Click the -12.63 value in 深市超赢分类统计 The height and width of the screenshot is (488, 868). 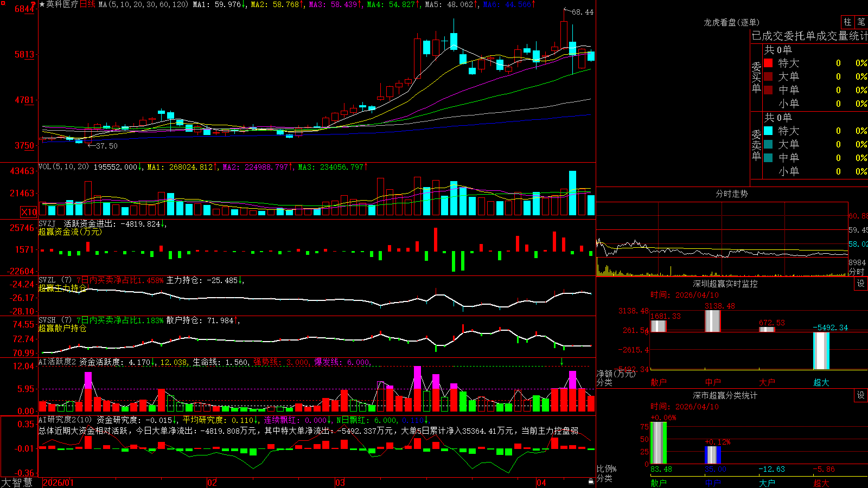coord(771,469)
